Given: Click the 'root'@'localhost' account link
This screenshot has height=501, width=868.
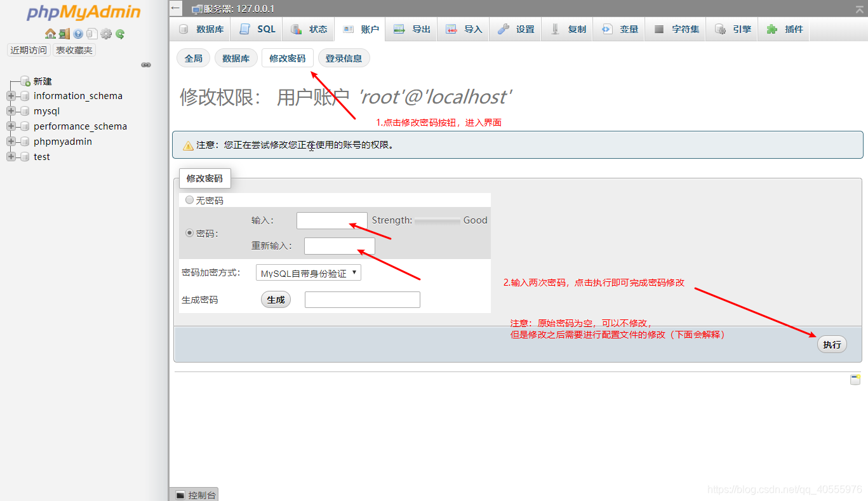Looking at the screenshot, I should [x=435, y=97].
